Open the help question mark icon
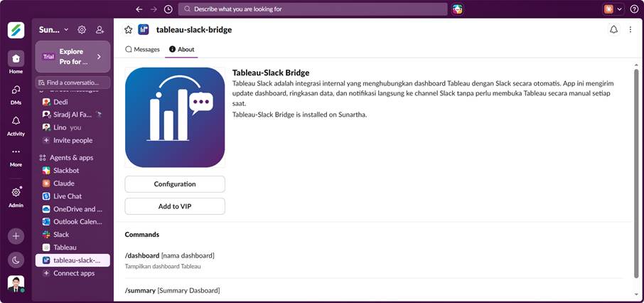 click(634, 9)
